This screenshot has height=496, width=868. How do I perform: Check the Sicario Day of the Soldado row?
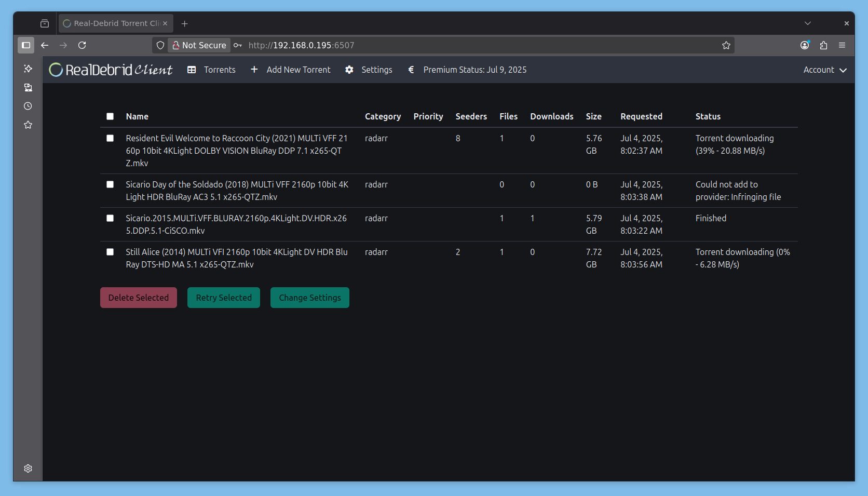[110, 184]
